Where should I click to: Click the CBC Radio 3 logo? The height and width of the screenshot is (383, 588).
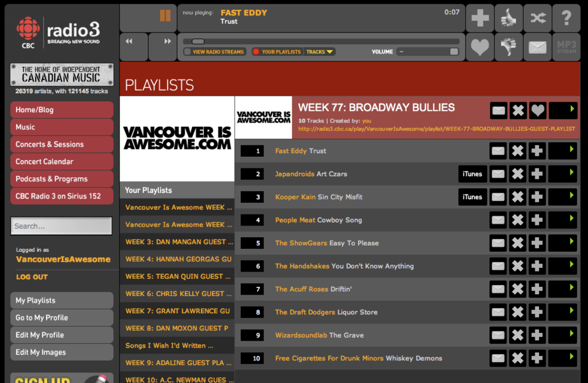point(59,33)
